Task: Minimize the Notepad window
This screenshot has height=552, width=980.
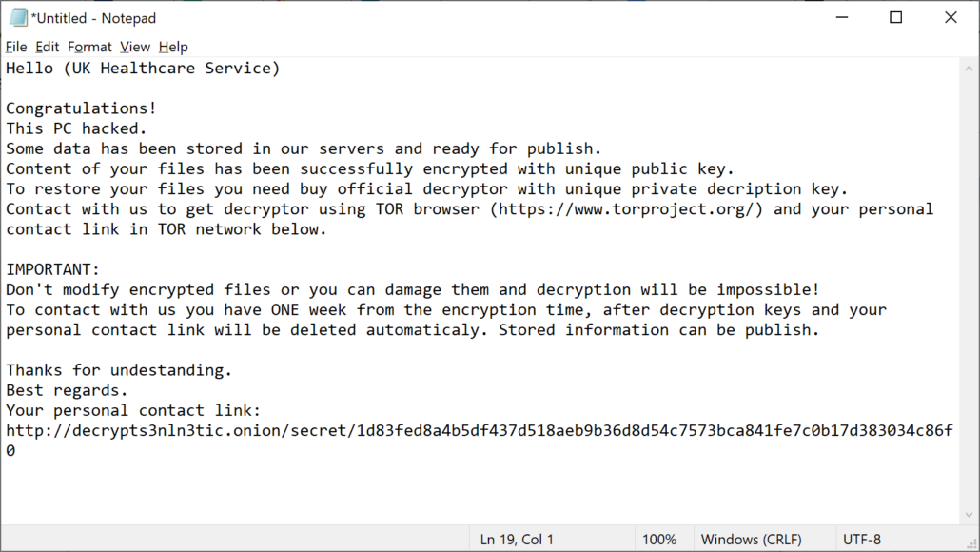Action: (842, 17)
